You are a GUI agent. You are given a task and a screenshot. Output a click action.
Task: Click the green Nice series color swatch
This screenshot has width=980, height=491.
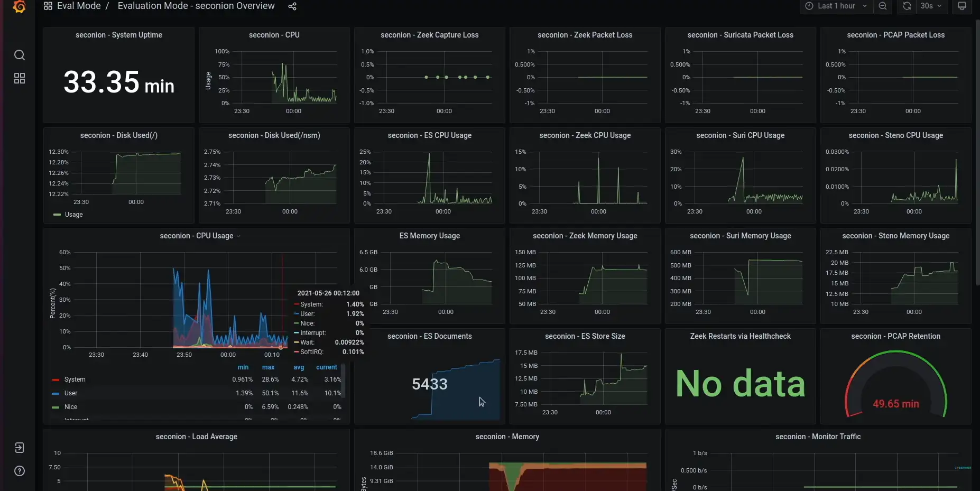56,407
